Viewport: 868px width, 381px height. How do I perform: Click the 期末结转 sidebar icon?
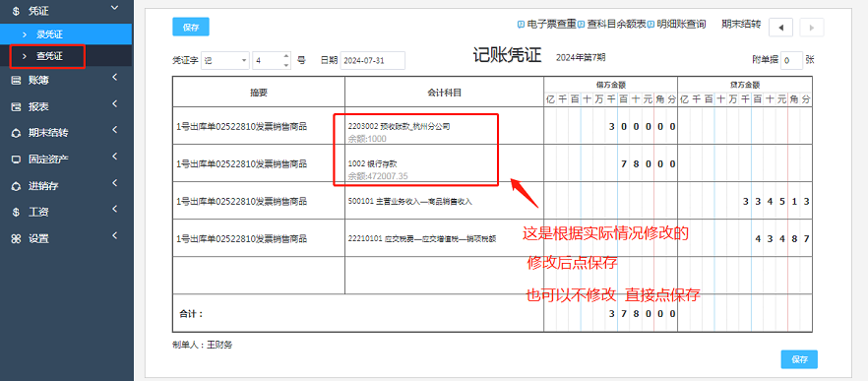pos(16,133)
